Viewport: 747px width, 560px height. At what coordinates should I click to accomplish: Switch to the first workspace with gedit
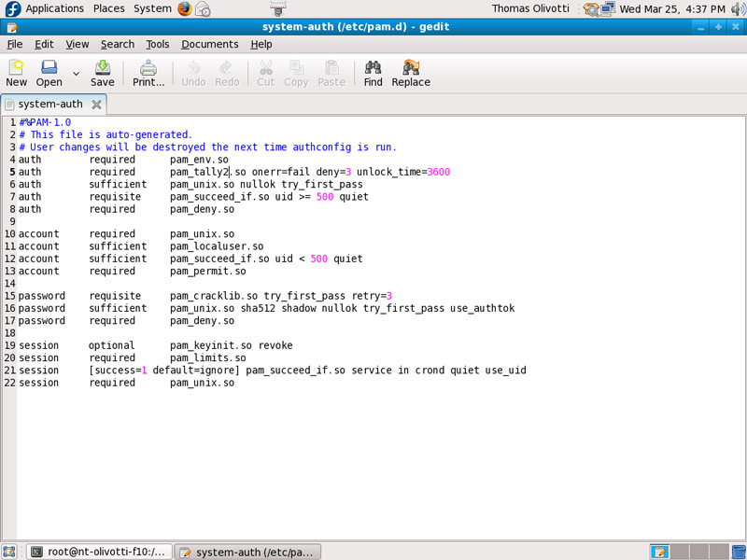pos(660,552)
